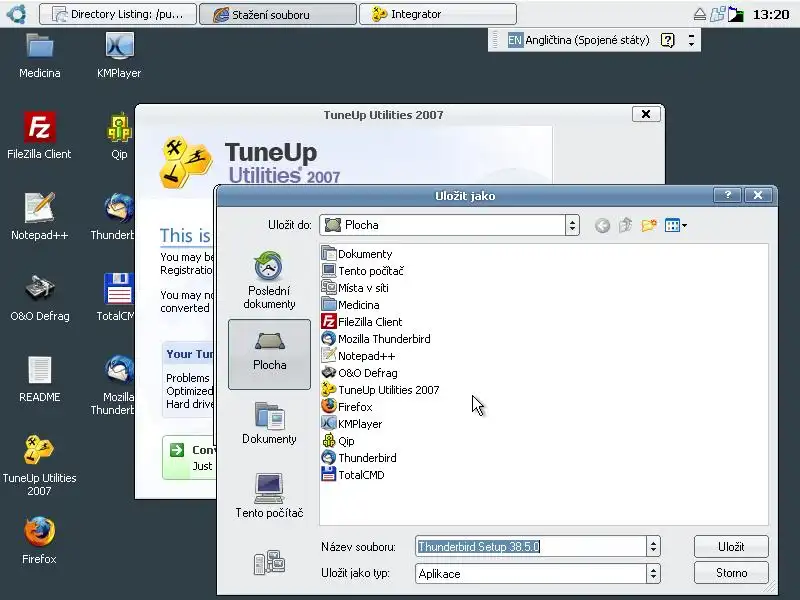Image resolution: width=800 pixels, height=600 pixels.
Task: Switch to Stažení souboru taskbar window
Action: [278, 14]
